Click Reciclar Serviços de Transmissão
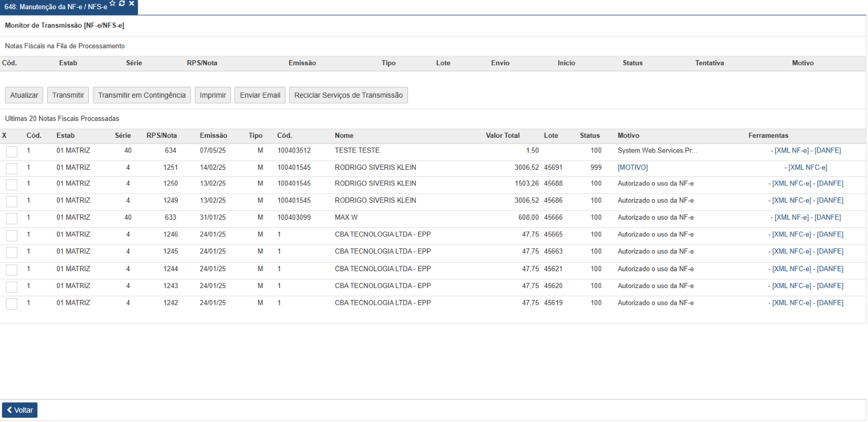Screen dimensions: 868x422 coord(348,95)
